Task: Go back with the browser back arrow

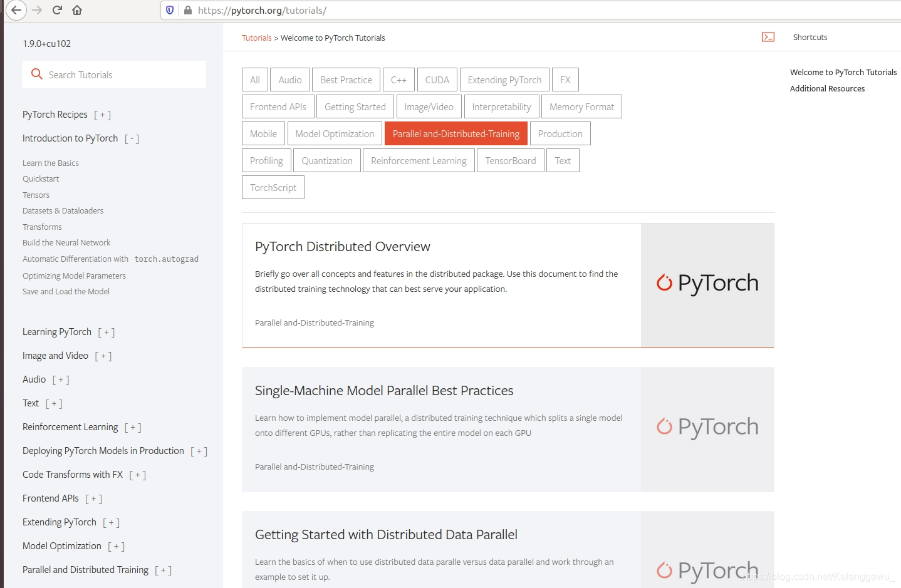Action: point(16,10)
